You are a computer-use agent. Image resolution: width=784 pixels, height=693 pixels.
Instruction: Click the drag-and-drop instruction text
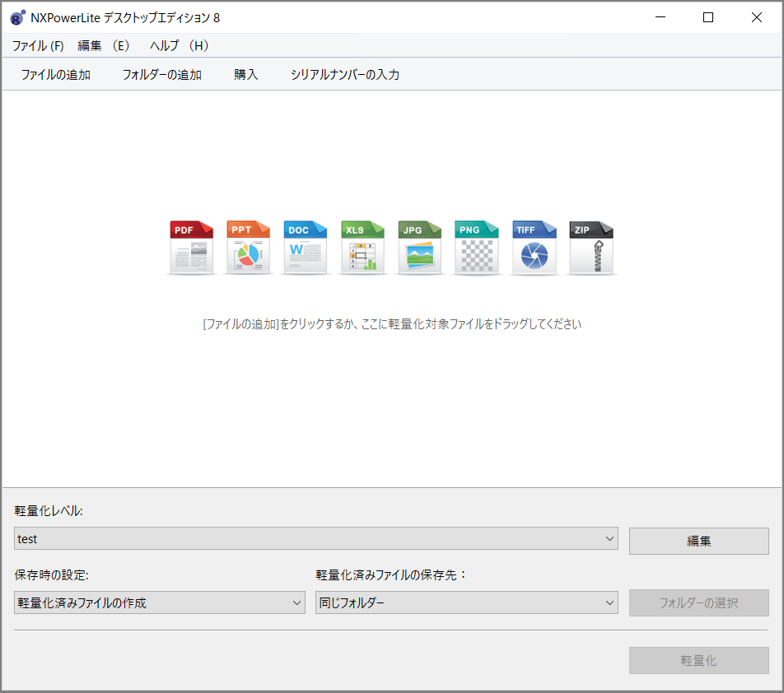392,323
